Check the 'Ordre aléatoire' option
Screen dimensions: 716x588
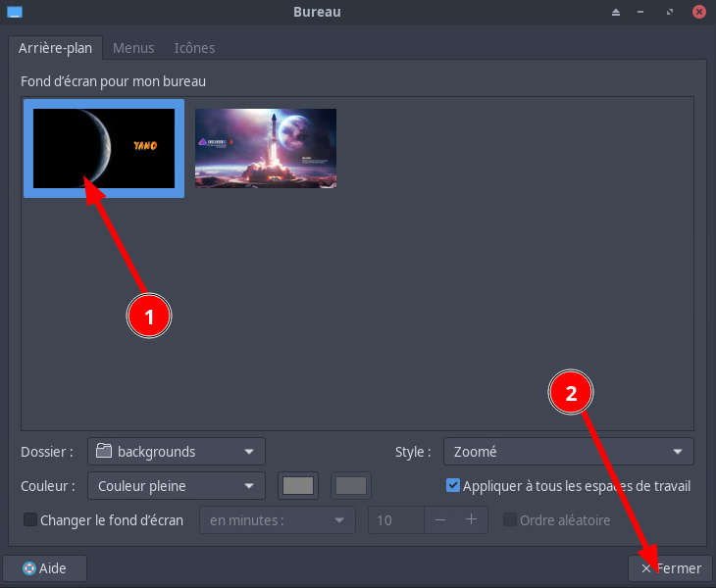[x=510, y=520]
